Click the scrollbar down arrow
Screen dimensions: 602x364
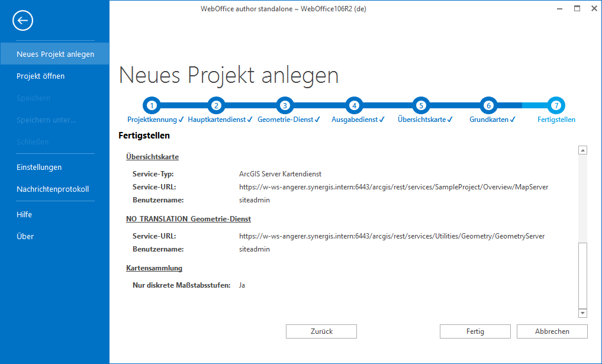[x=583, y=313]
